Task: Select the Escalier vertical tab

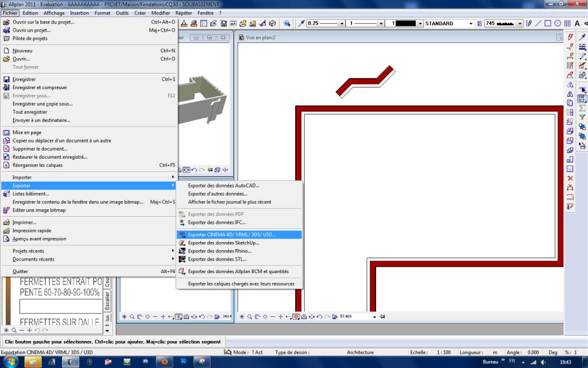Action: coord(107,301)
